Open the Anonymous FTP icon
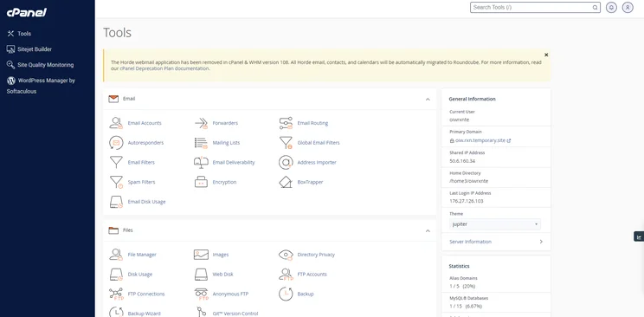 coord(201,294)
